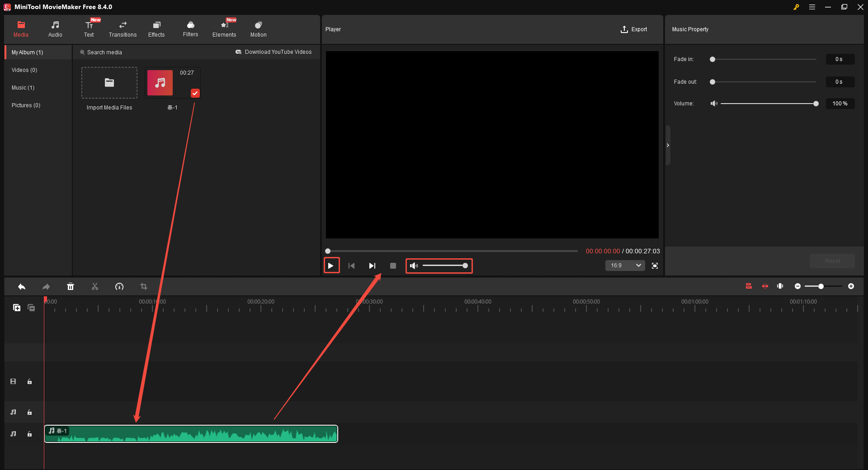
Task: Click Download YouTube Videos link
Action: tap(274, 52)
